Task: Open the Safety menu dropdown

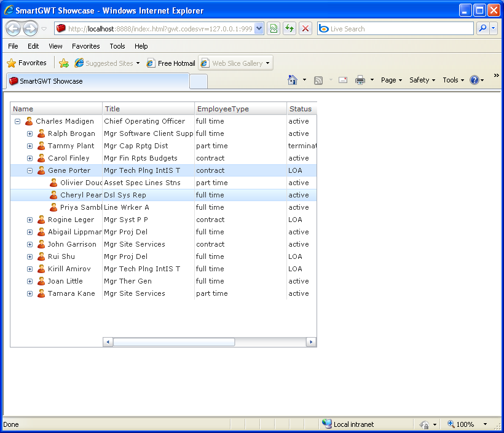Action: [x=422, y=80]
